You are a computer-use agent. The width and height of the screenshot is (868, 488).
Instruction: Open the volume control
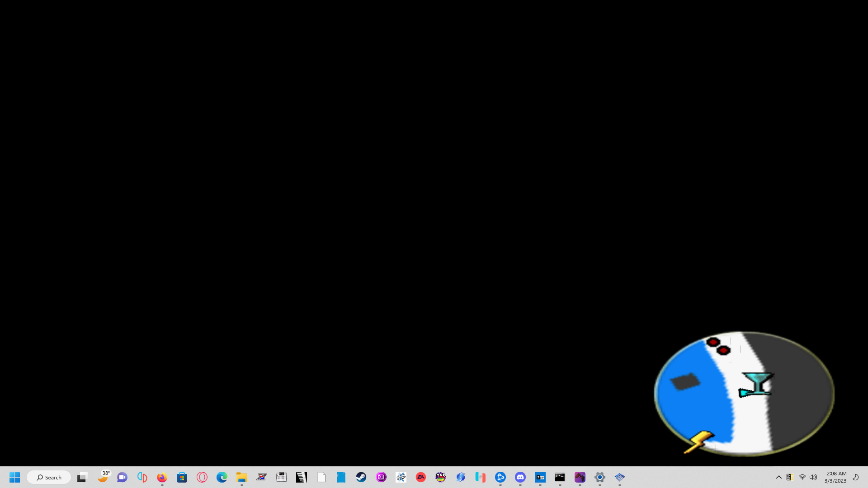[x=813, y=477]
